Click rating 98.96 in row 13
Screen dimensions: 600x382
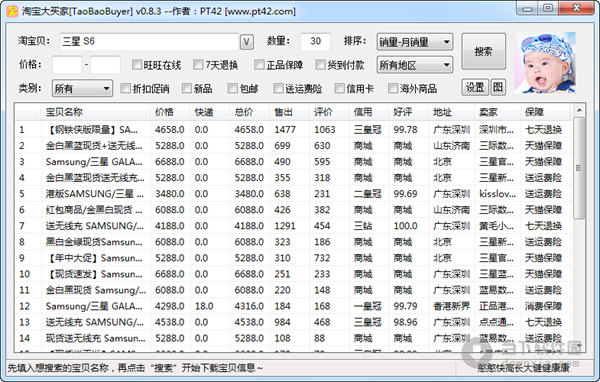click(405, 323)
